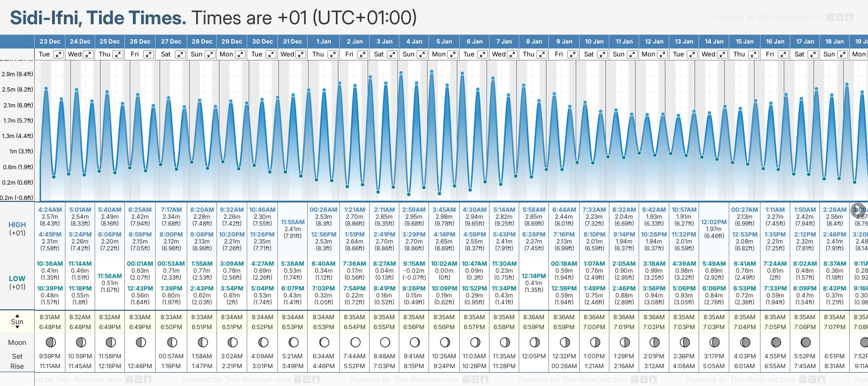The width and height of the screenshot is (868, 386).
Task: Expand the Wed 31 Dec column
Action: (301, 54)
